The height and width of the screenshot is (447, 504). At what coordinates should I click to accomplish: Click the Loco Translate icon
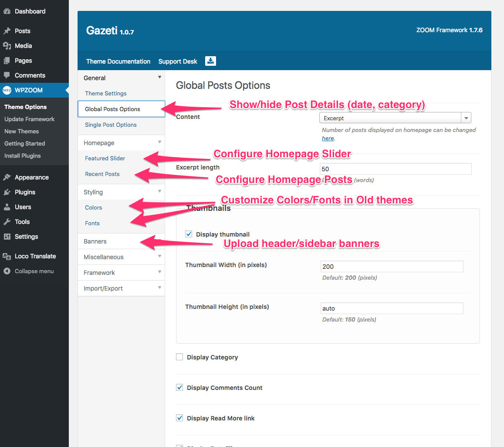7,256
